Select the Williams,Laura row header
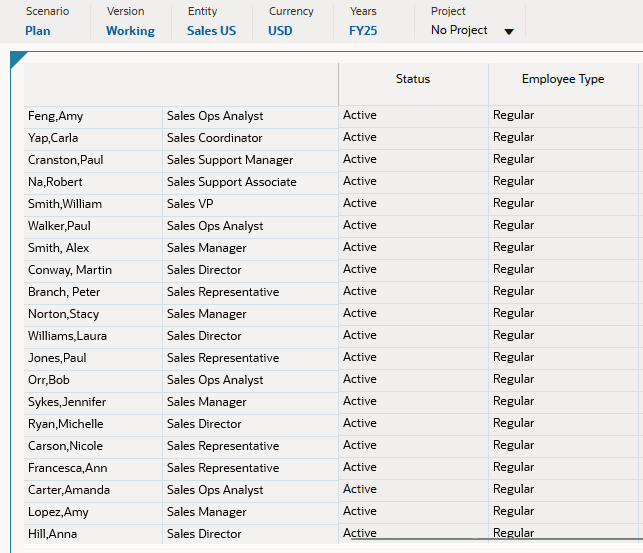This screenshot has height=553, width=643. click(x=93, y=337)
